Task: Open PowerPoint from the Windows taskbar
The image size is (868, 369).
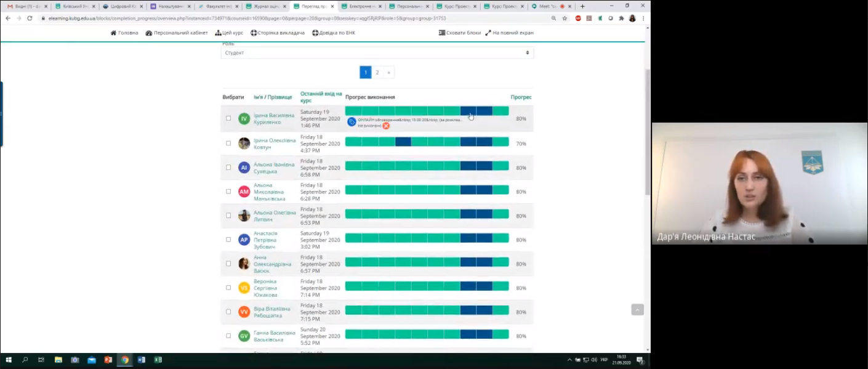Action: (x=108, y=360)
